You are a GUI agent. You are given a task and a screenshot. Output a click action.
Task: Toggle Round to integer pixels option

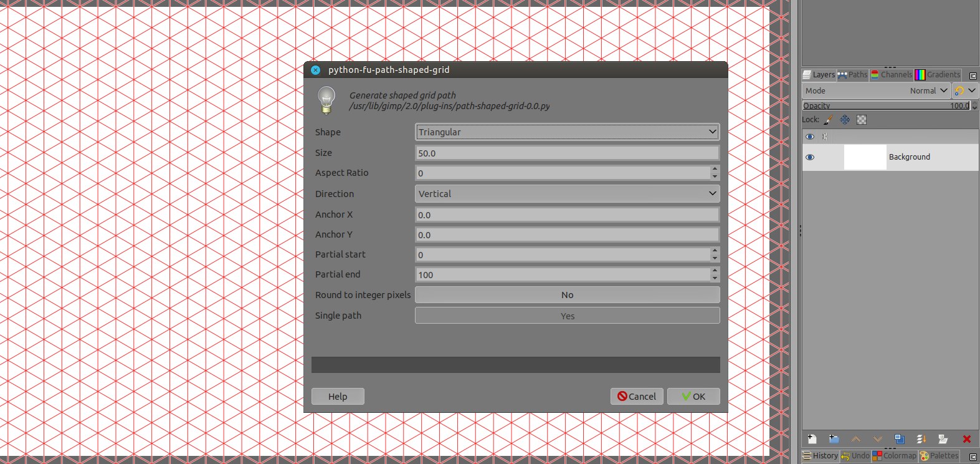tap(568, 295)
